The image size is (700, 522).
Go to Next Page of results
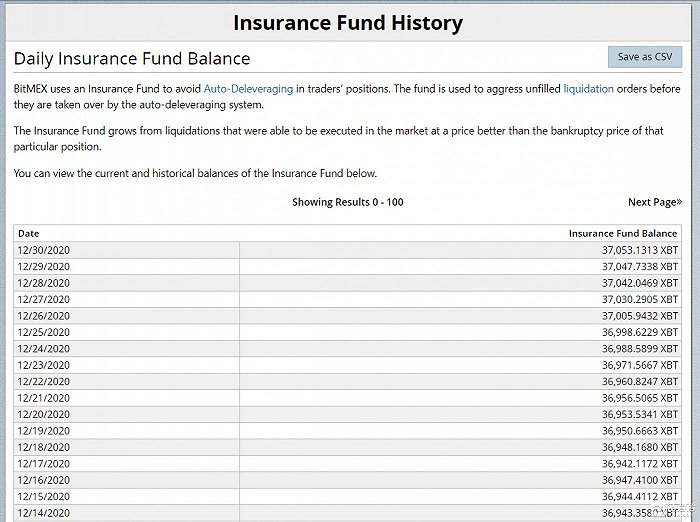click(x=654, y=202)
